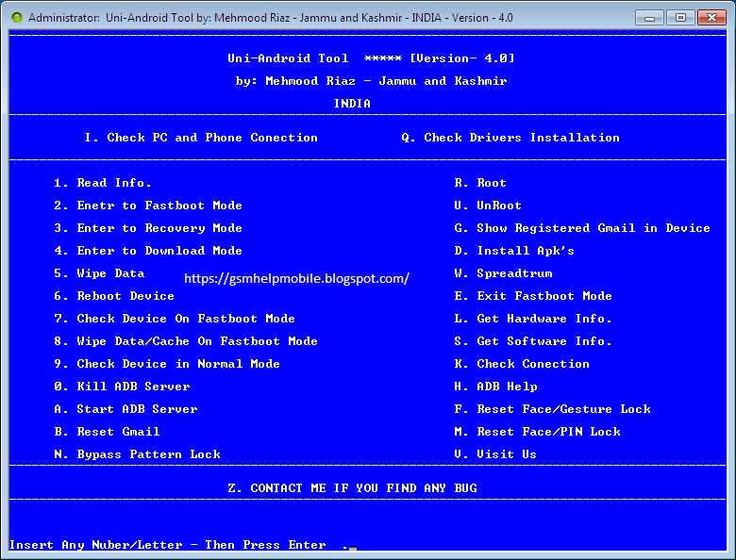
Task: Click the 'INDIA' text line
Action: (x=352, y=103)
